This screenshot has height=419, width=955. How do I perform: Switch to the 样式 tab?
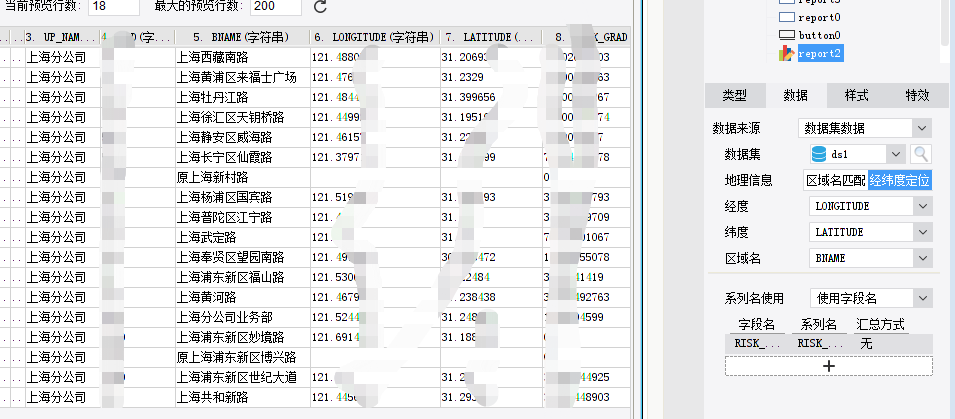856,95
